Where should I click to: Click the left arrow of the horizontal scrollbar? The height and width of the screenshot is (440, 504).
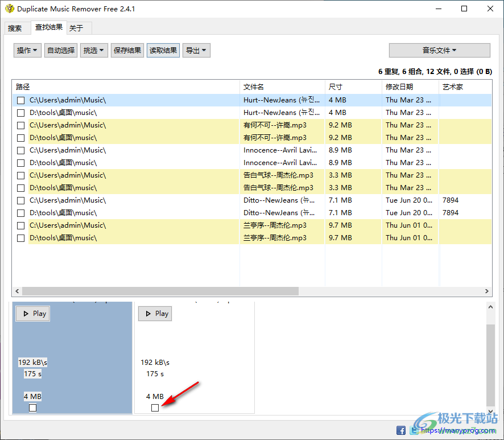point(17,291)
